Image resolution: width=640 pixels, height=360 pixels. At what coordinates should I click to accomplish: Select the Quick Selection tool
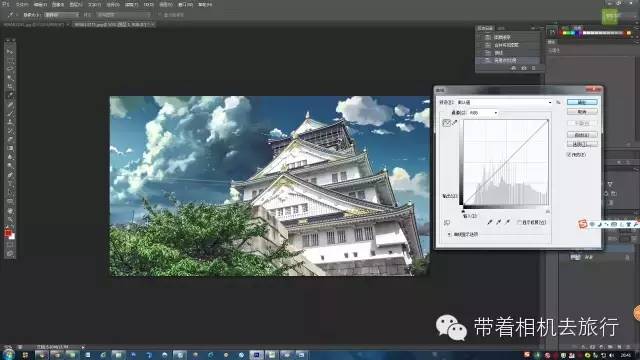click(x=10, y=78)
